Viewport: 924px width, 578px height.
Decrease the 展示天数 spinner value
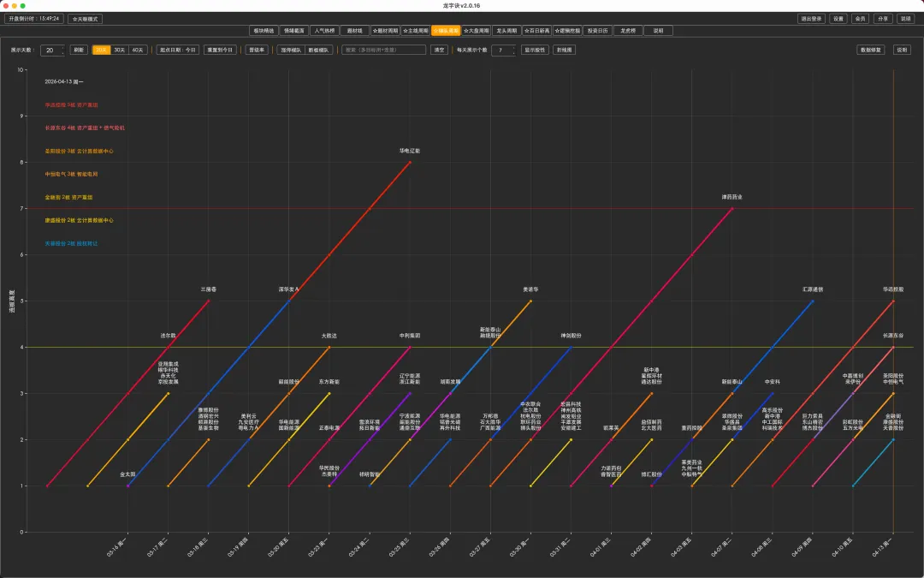(x=63, y=52)
